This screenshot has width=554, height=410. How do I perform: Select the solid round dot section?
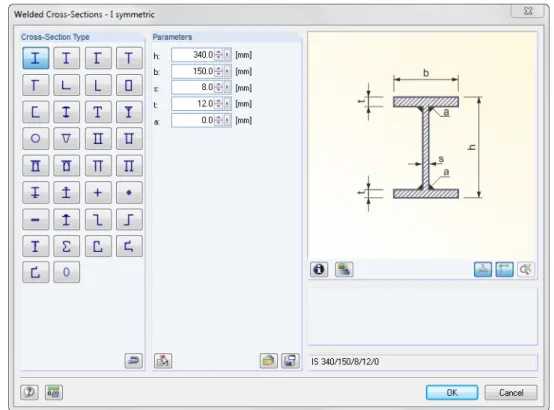pos(129,193)
